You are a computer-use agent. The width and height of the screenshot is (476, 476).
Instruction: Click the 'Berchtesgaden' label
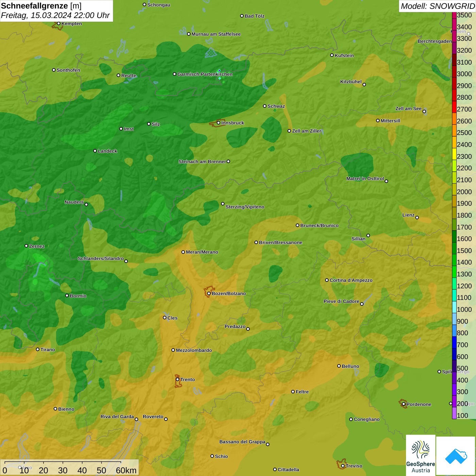[435, 41]
